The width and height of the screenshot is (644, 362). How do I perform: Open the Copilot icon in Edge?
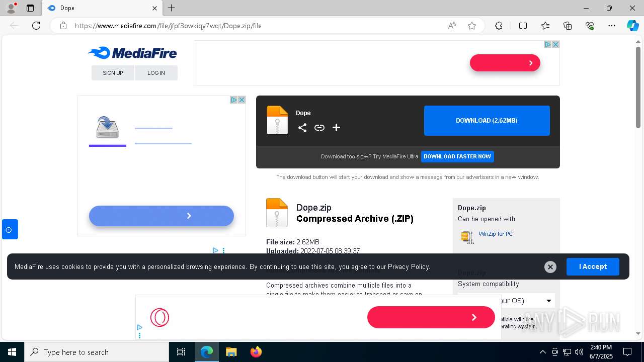click(x=632, y=26)
